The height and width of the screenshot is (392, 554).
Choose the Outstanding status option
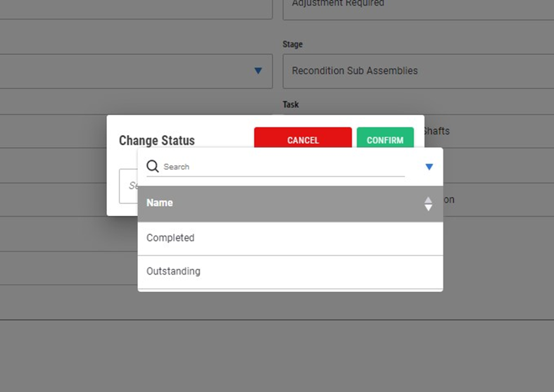pyautogui.click(x=173, y=272)
